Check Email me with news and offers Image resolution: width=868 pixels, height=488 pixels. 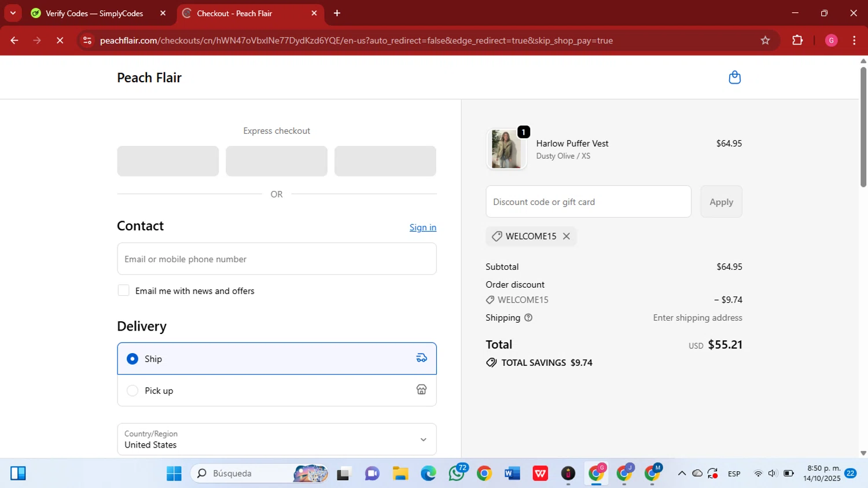click(x=123, y=291)
